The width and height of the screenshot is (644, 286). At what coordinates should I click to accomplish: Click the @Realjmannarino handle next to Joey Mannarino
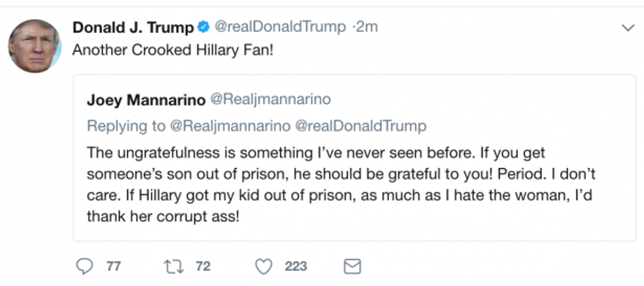(x=269, y=100)
